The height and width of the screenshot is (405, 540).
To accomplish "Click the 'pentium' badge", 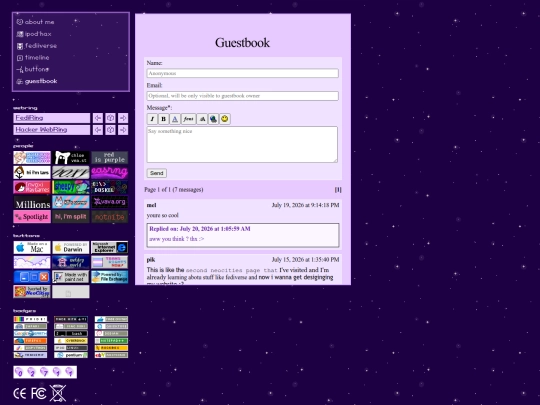I will 71,355.
